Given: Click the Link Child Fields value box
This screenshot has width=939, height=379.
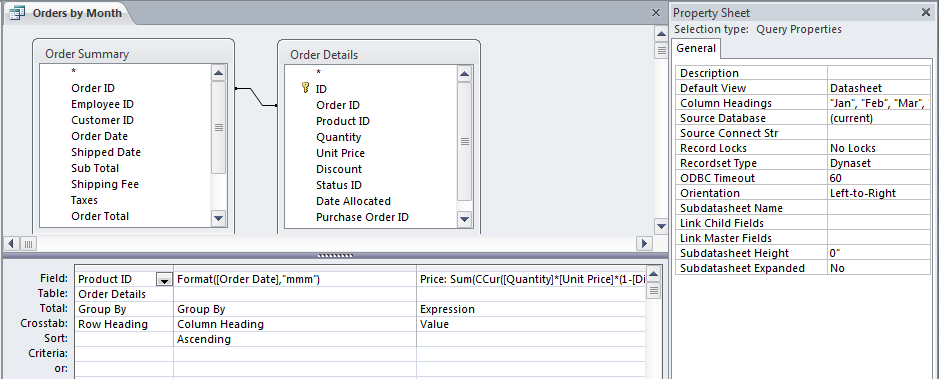Looking at the screenshot, I should click(x=879, y=223).
